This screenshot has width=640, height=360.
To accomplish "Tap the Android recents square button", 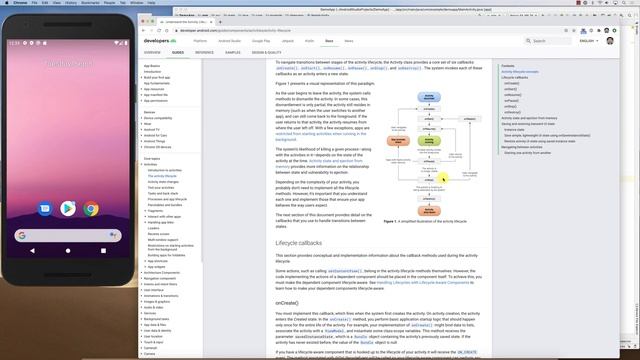I will click(103, 251).
